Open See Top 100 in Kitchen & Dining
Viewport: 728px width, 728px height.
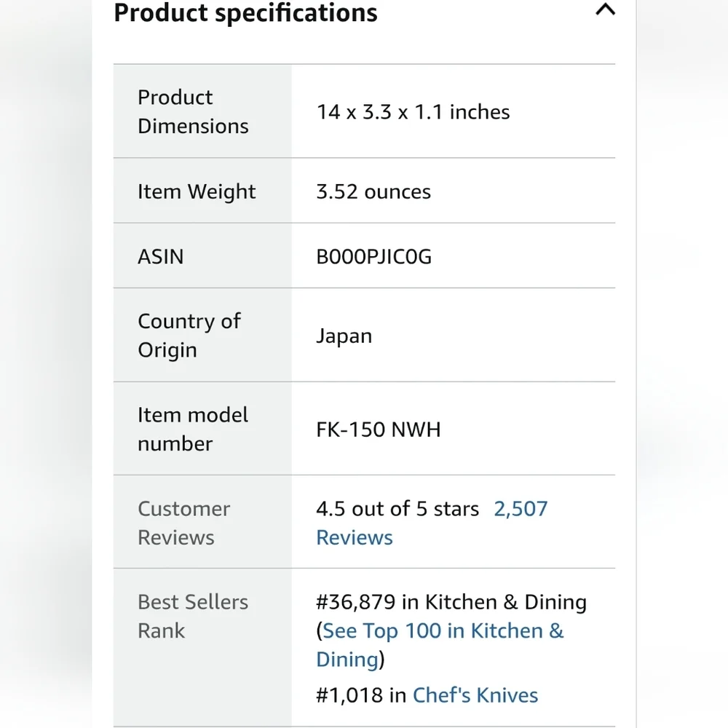(440, 645)
